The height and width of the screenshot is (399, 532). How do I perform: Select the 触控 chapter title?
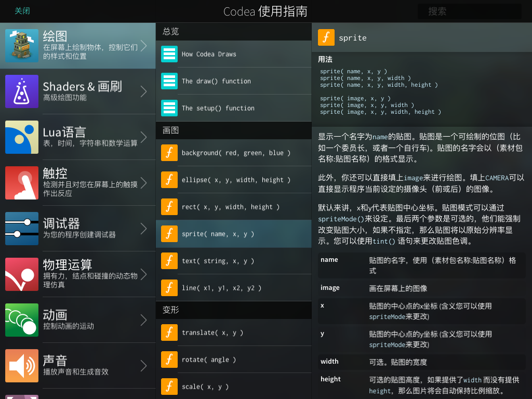pyautogui.click(x=55, y=174)
